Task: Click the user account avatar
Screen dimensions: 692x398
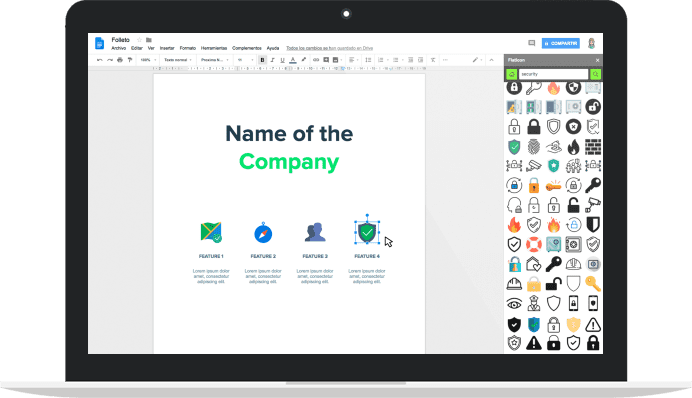Action: (592, 43)
